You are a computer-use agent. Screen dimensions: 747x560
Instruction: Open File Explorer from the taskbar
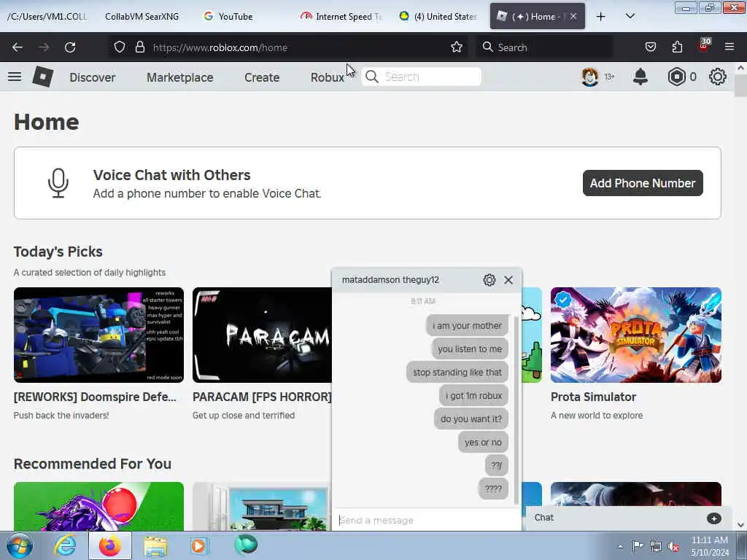click(155, 546)
